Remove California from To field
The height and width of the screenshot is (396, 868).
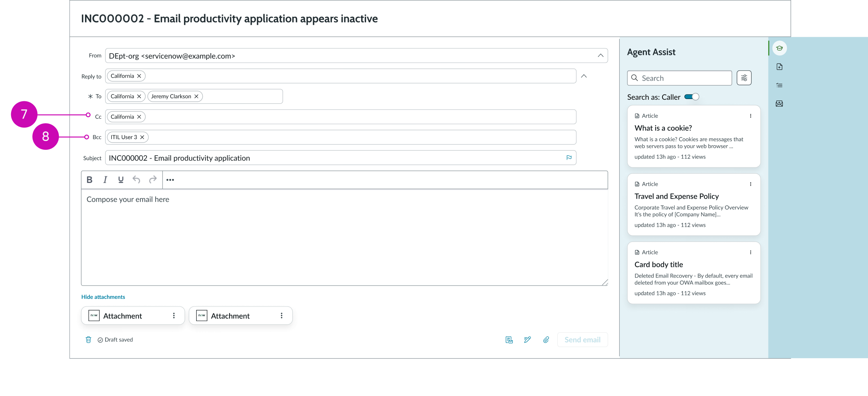point(139,96)
